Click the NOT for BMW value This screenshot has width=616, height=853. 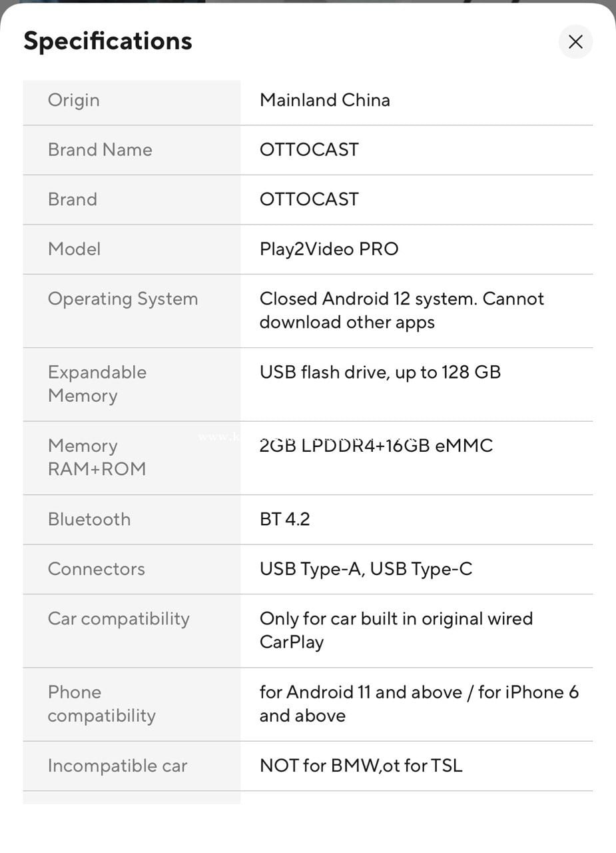click(x=361, y=766)
